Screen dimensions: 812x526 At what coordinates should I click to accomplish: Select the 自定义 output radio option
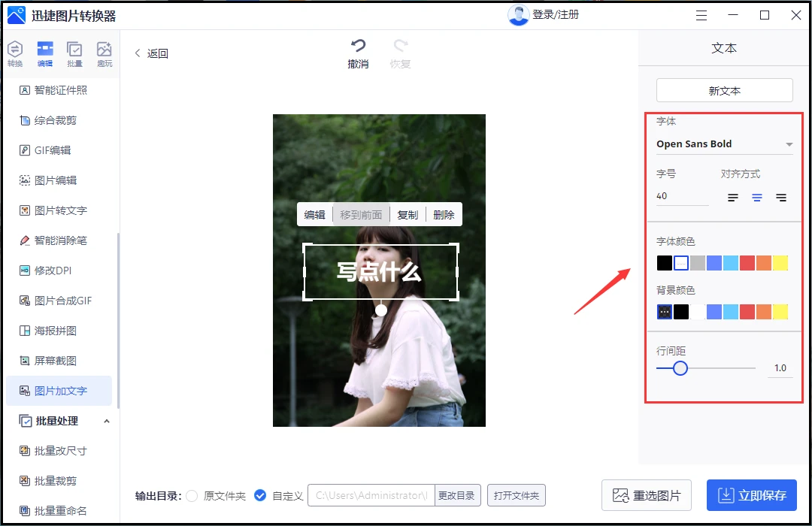(260, 495)
